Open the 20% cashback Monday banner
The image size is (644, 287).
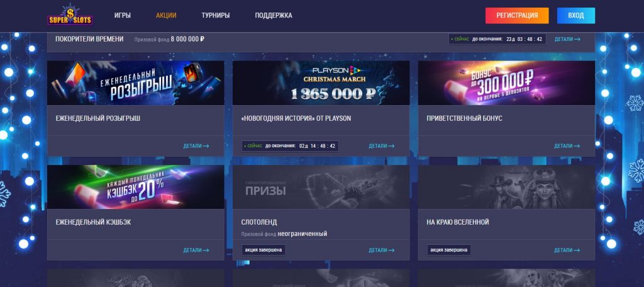click(136, 187)
